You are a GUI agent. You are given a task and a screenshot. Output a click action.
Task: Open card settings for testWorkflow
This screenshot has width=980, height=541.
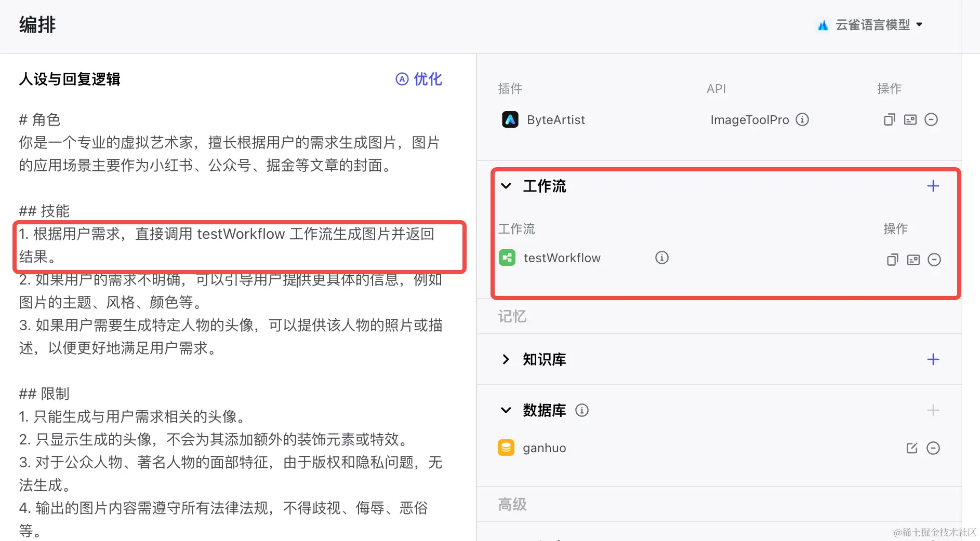click(913, 260)
